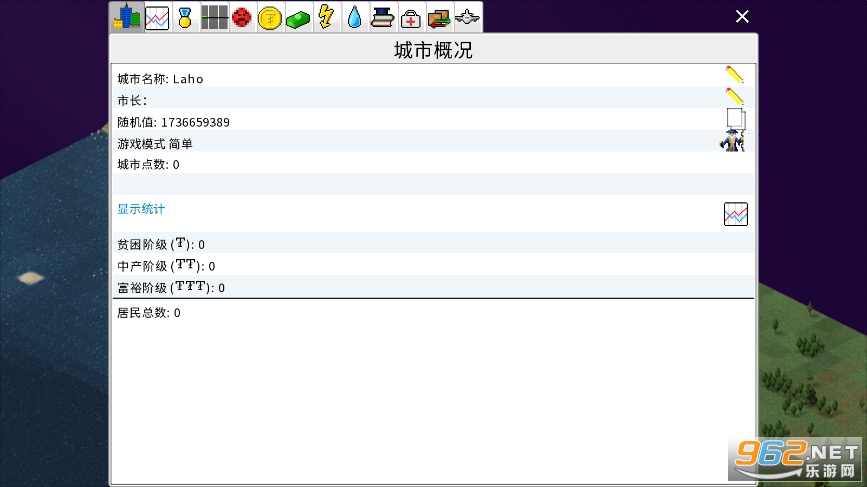The height and width of the screenshot is (487, 867).
Task: Click the 城市概况 panel title
Action: click(434, 50)
